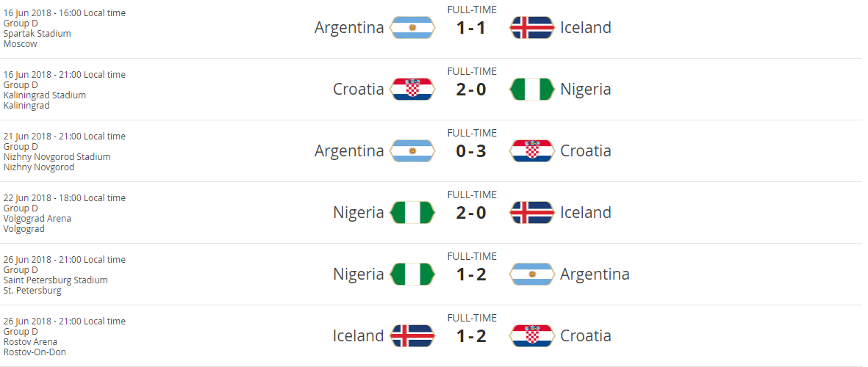868x367 pixels.
Task: Select Croatia's flag in the Iceland–Croatia match
Action: click(531, 336)
